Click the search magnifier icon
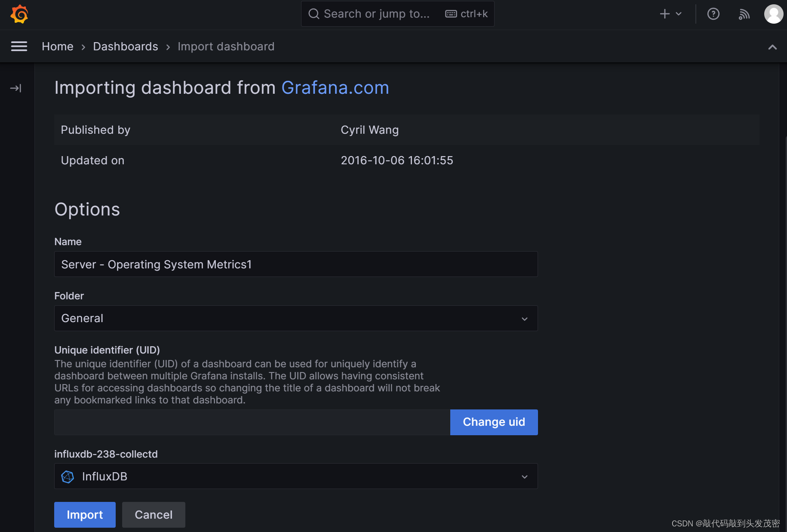The height and width of the screenshot is (532, 787). [x=314, y=14]
